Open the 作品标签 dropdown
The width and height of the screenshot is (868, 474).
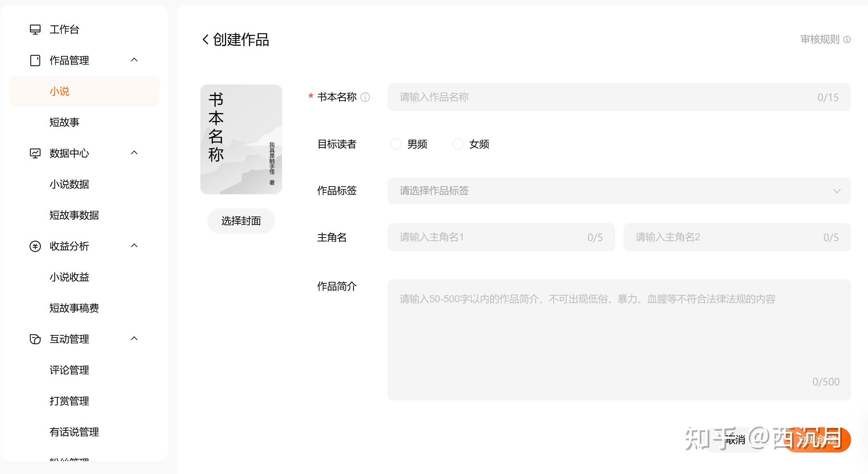[x=619, y=191]
